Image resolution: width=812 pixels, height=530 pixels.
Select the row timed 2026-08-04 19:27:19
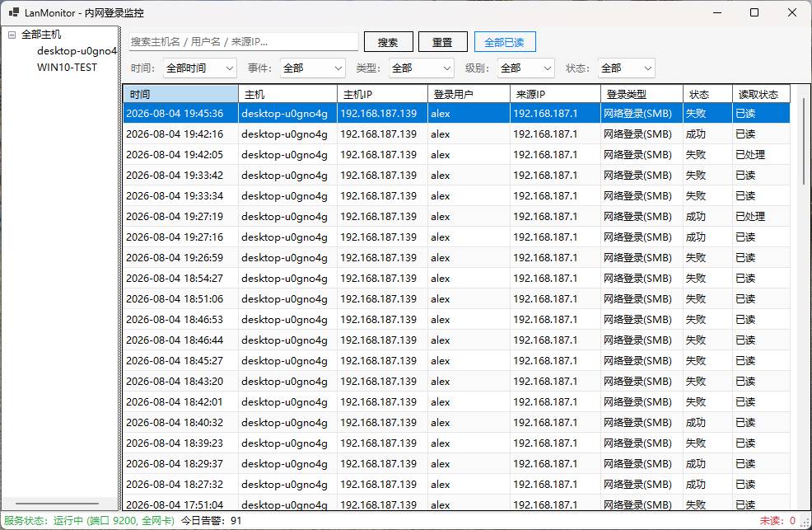click(457, 217)
